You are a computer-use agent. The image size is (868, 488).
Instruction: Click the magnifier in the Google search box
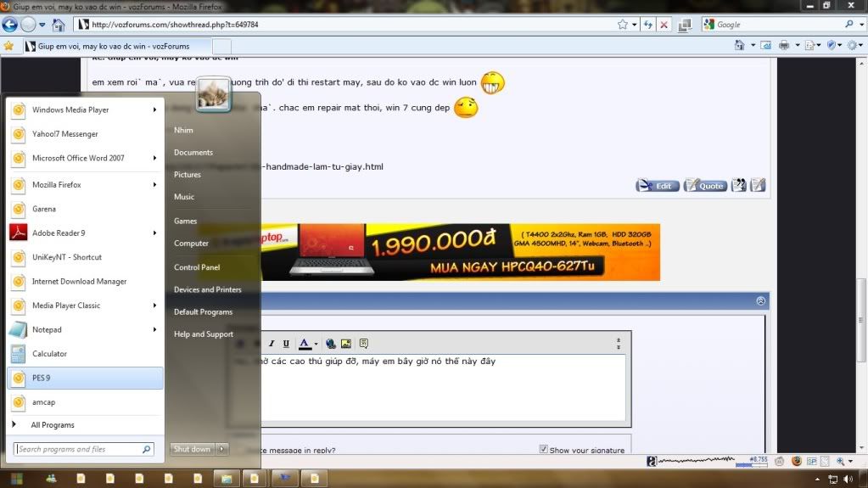pyautogui.click(x=849, y=24)
